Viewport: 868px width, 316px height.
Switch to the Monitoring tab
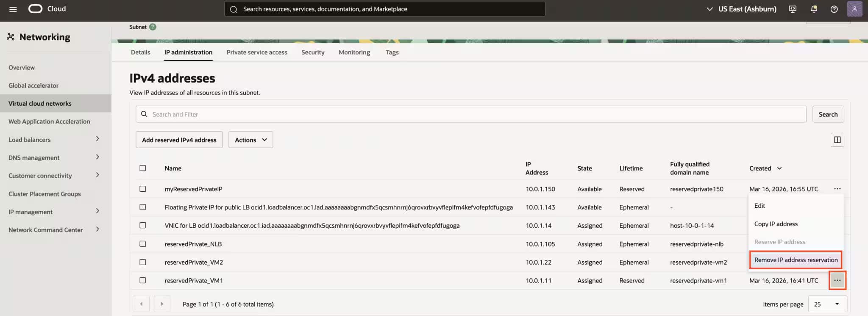click(354, 52)
